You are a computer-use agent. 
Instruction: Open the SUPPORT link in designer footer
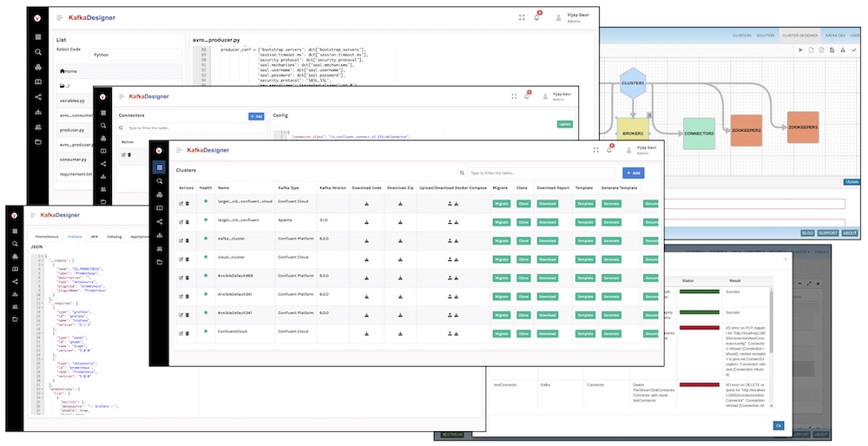(828, 233)
